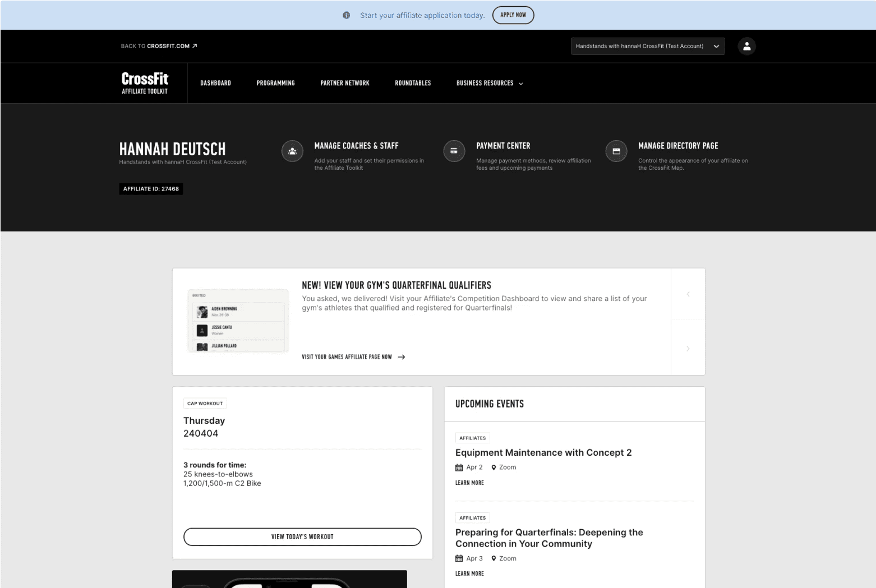Click 'Start your affiliate application today.' banner text

pyautogui.click(x=422, y=15)
